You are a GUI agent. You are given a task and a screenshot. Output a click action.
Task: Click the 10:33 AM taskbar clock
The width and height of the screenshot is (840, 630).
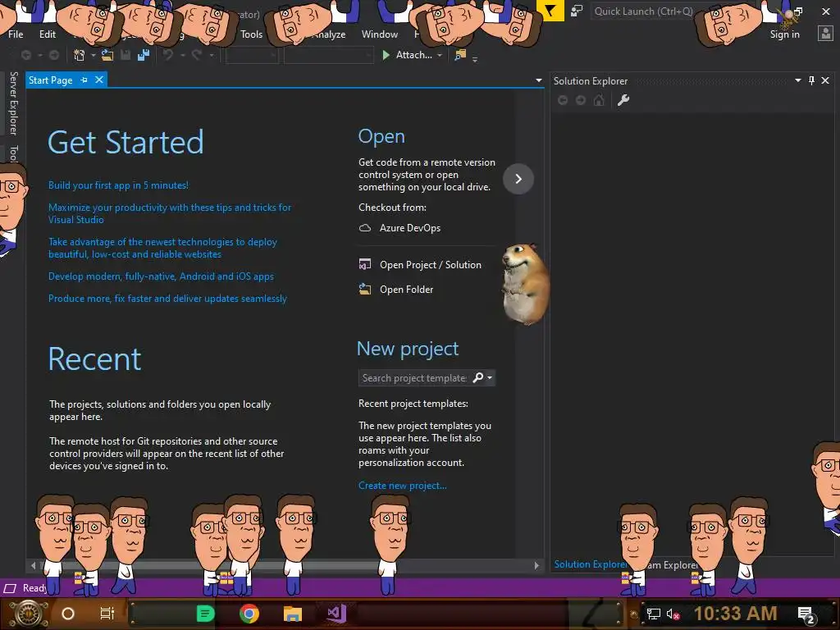(x=735, y=614)
